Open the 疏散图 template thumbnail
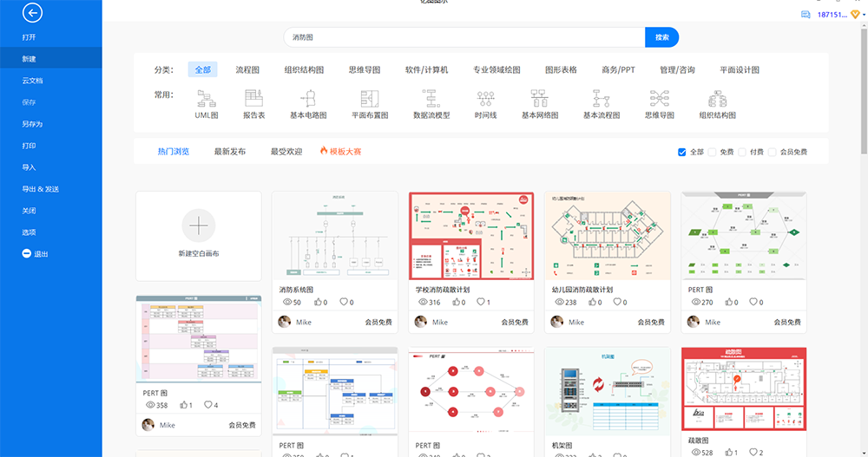 [x=744, y=389]
